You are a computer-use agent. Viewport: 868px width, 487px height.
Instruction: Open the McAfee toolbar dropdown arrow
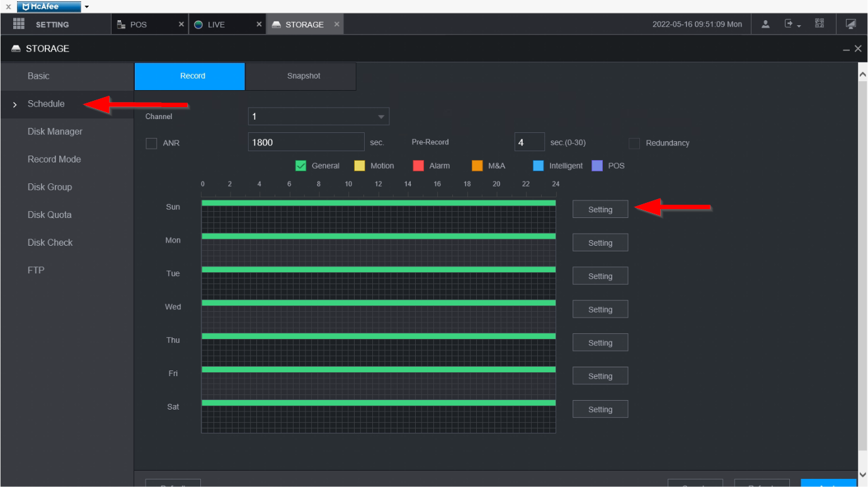tap(86, 7)
